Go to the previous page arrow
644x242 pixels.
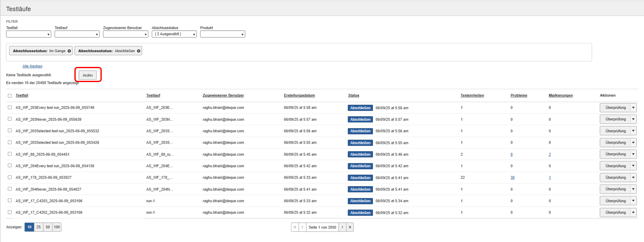click(x=302, y=227)
